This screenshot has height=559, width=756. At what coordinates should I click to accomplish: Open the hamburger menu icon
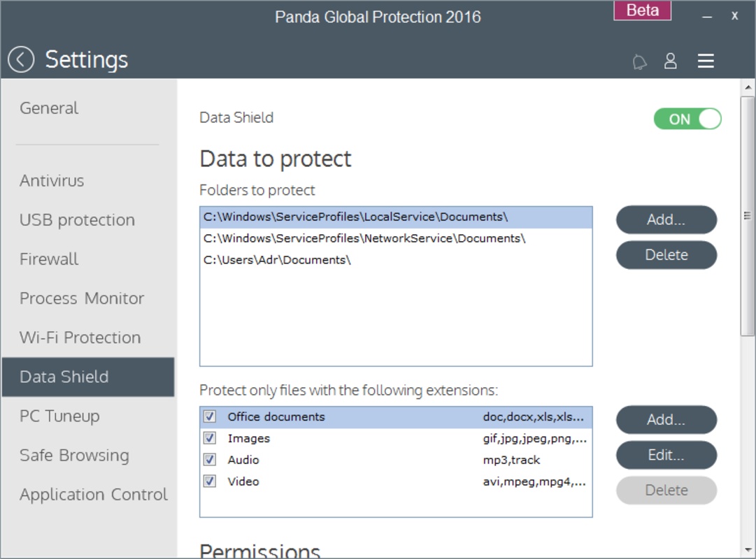click(706, 61)
